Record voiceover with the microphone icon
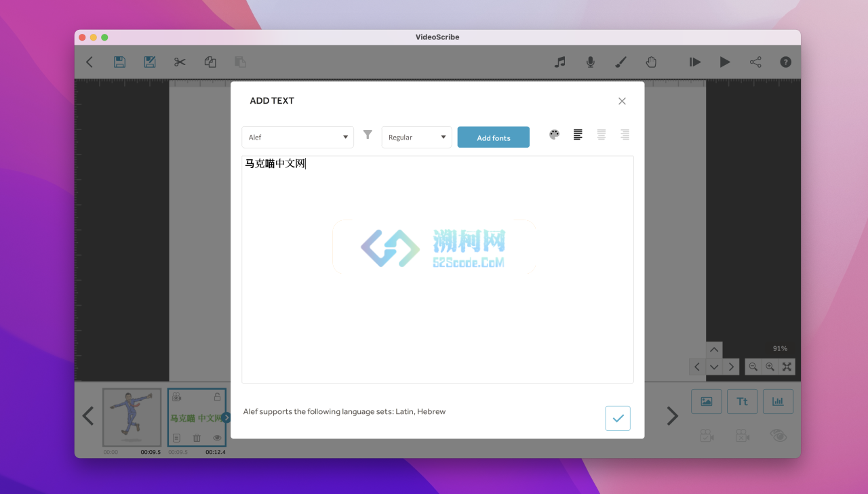The width and height of the screenshot is (868, 494). pos(591,62)
